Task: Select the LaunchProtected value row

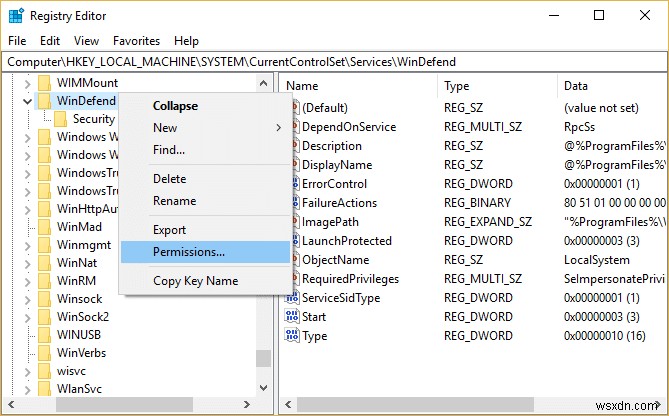Action: pyautogui.click(x=474, y=241)
